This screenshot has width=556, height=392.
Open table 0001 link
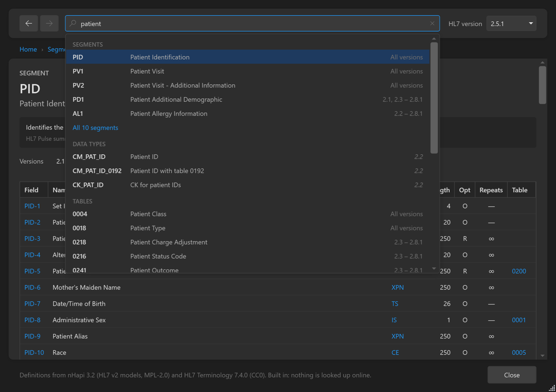click(519, 320)
